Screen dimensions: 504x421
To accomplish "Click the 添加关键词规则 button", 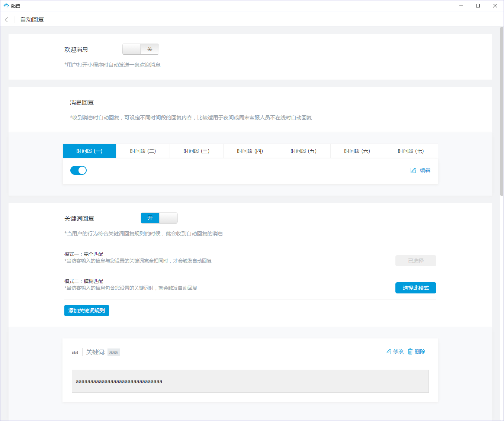I will click(87, 311).
